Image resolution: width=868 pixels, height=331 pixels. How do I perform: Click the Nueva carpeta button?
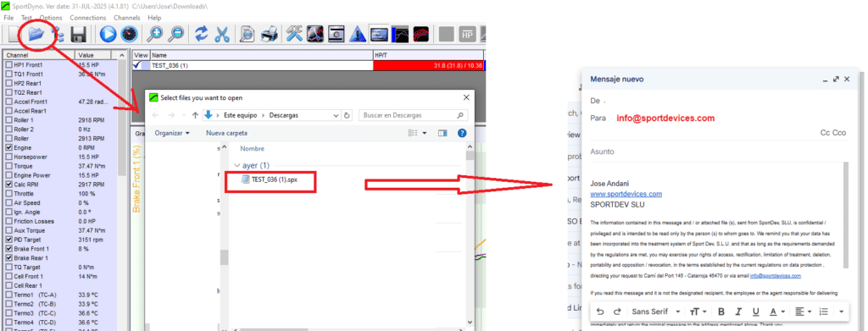pos(226,133)
